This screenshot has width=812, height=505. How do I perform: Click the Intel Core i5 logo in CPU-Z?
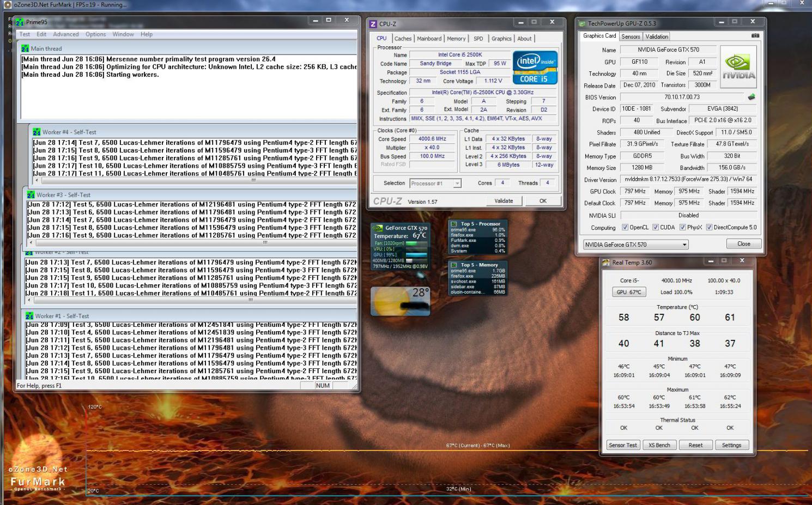535,68
